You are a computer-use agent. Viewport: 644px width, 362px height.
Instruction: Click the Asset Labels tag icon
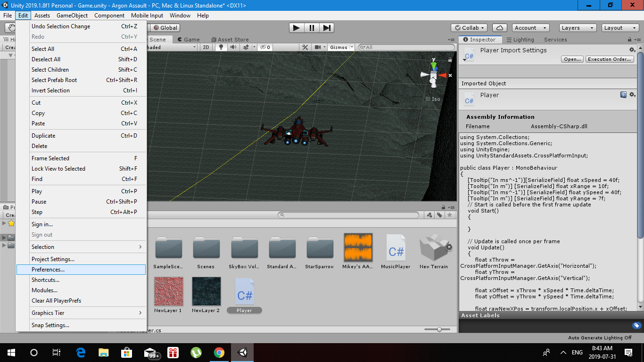point(636,325)
